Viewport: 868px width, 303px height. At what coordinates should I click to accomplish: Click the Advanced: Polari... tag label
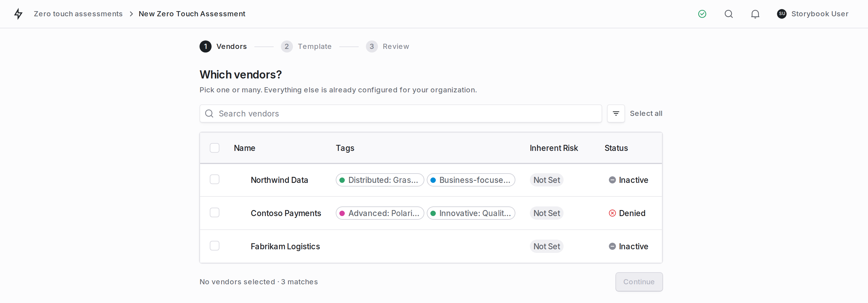click(384, 213)
